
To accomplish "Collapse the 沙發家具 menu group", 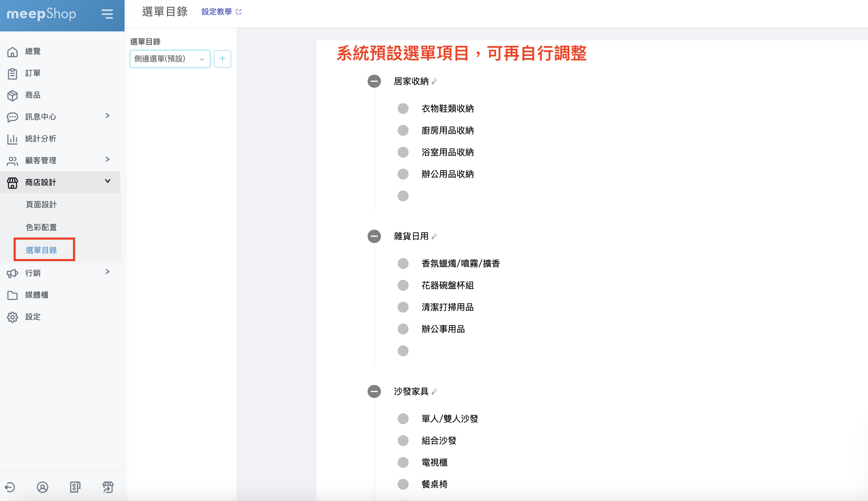I will 374,391.
